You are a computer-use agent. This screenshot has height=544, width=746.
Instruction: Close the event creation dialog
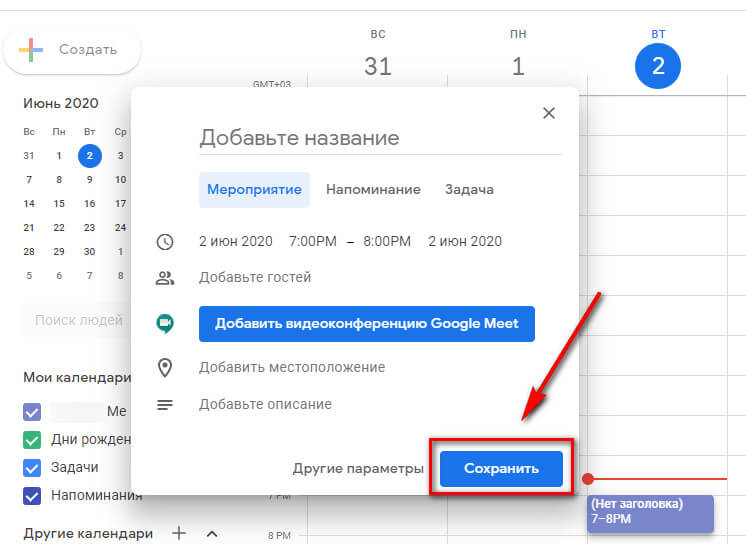549,113
